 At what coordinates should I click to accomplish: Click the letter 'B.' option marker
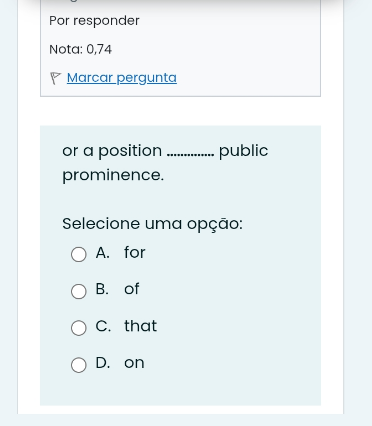102,289
